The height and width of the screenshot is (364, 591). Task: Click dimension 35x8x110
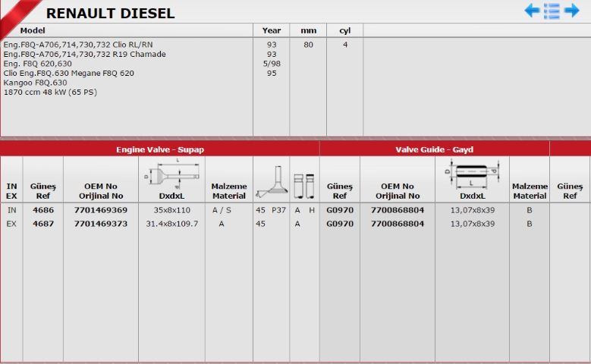click(x=171, y=210)
